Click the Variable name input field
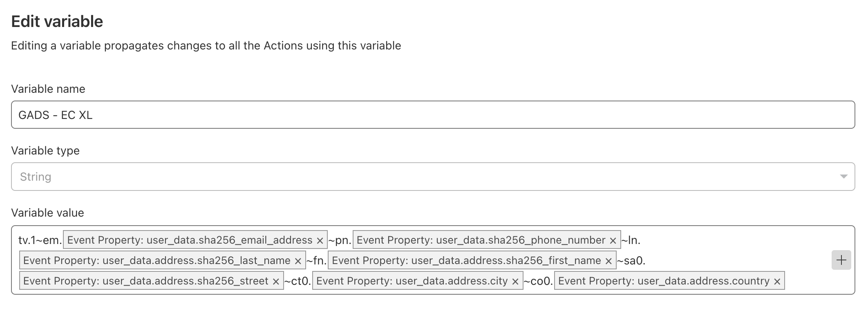Image resolution: width=868 pixels, height=309 pixels. pos(433,115)
